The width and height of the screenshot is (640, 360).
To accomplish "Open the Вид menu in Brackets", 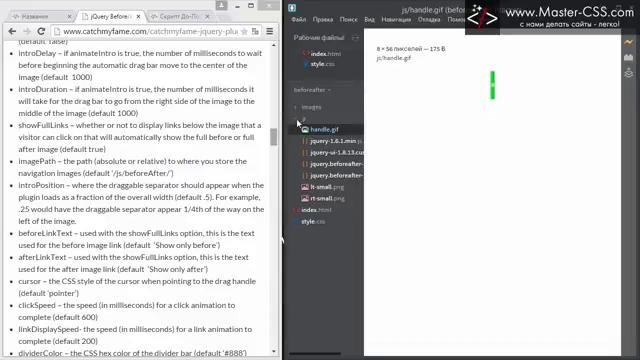I will [369, 20].
